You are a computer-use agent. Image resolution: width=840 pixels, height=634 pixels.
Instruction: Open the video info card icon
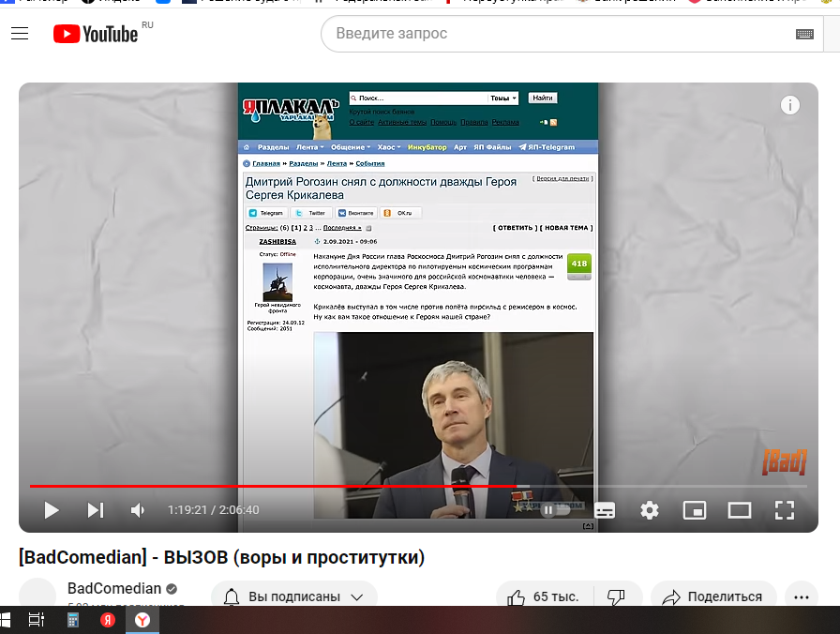point(789,105)
